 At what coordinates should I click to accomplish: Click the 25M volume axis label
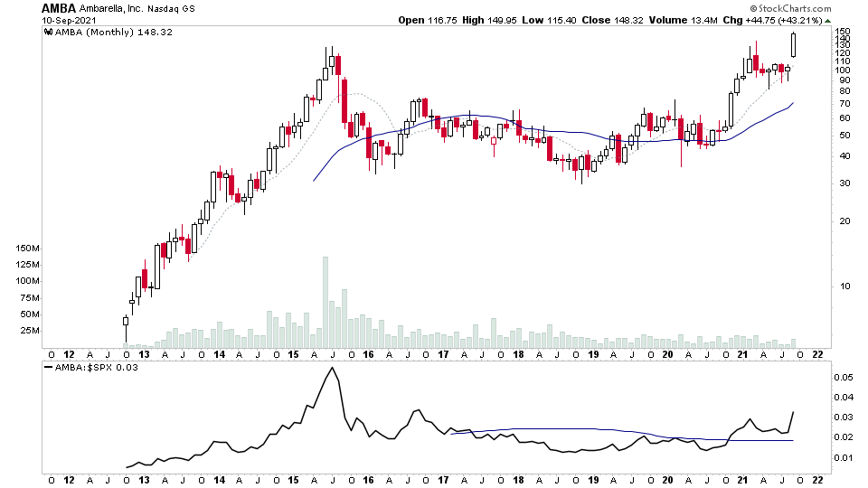29,331
